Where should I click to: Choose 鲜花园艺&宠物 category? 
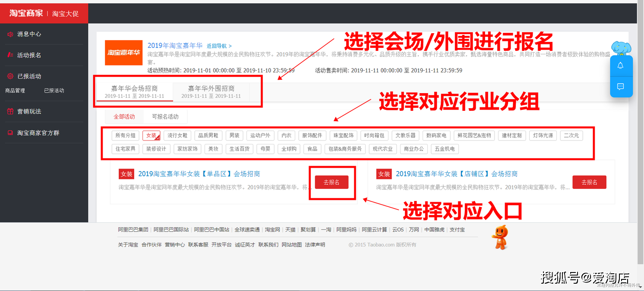tap(474, 135)
